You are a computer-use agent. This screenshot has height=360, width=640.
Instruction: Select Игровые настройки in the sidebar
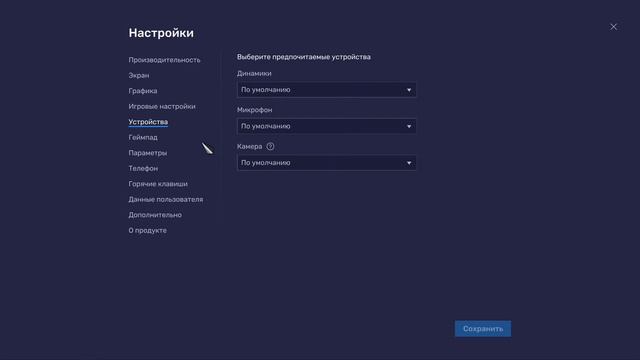point(162,107)
